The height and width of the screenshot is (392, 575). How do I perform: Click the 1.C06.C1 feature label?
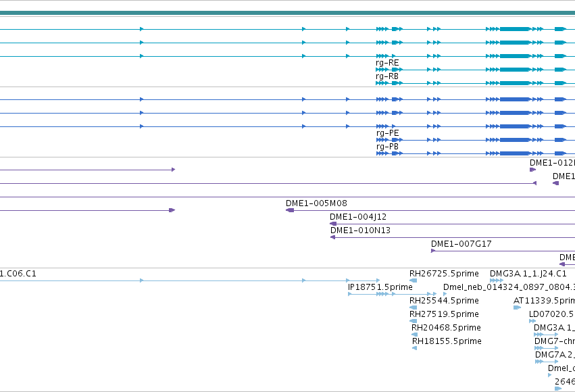[x=18, y=274]
